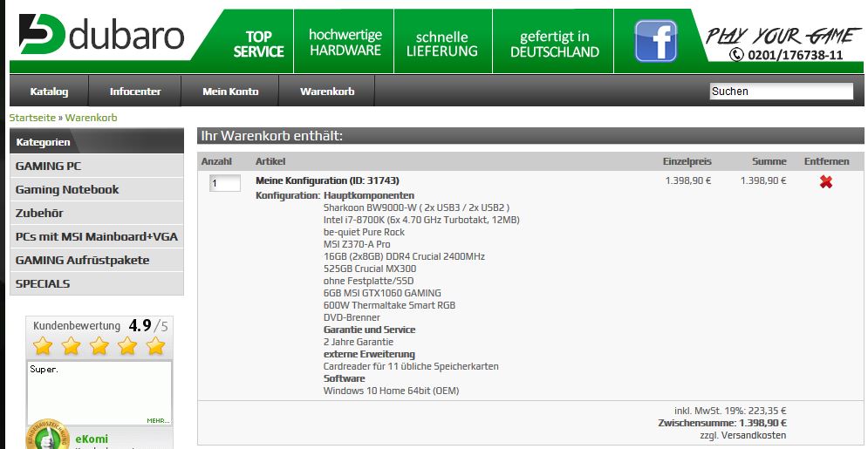Click inkl. MwSt. 19%: 223,35 € line
The image size is (868, 449).
730,411
